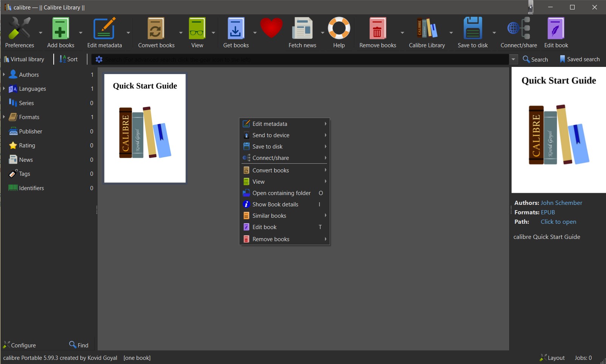Choose Convert books in the context menu
Screen dimensions: 606x364
(285, 170)
